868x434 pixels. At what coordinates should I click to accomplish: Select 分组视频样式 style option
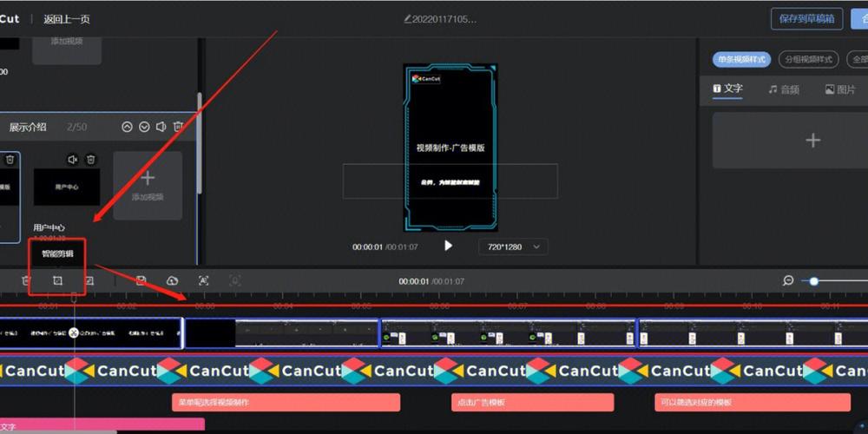(x=809, y=59)
